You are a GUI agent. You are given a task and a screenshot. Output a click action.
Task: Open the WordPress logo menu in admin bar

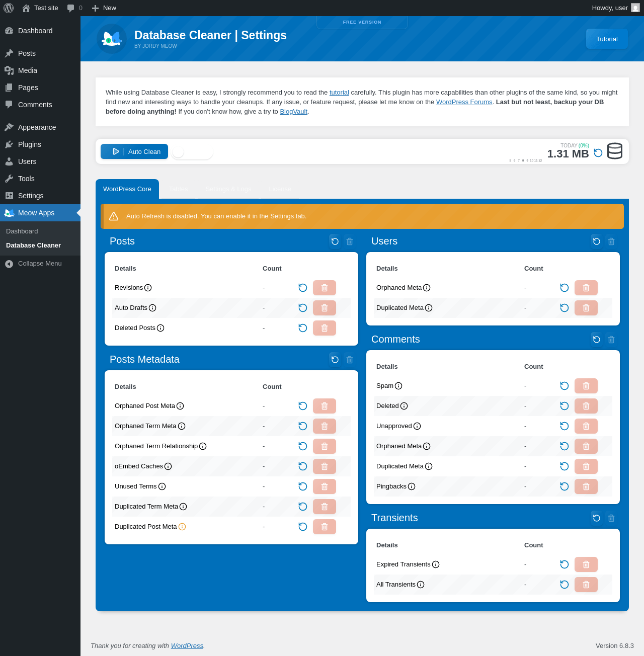point(9,8)
